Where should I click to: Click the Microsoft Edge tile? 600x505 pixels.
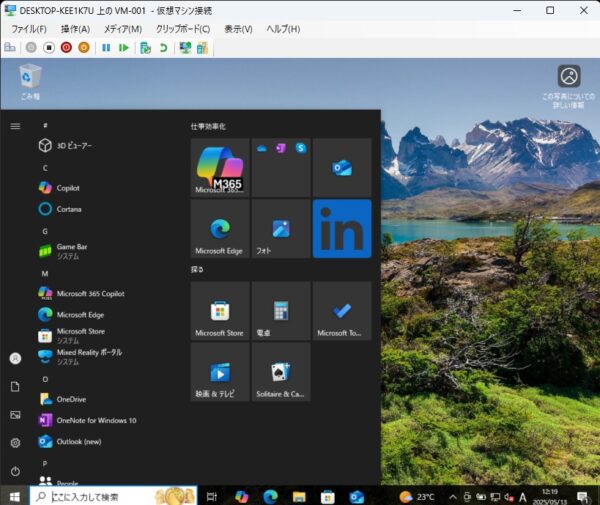[x=220, y=229]
